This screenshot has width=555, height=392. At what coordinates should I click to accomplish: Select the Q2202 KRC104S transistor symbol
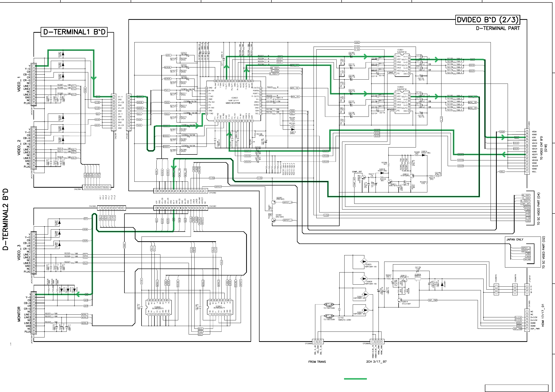(274, 220)
